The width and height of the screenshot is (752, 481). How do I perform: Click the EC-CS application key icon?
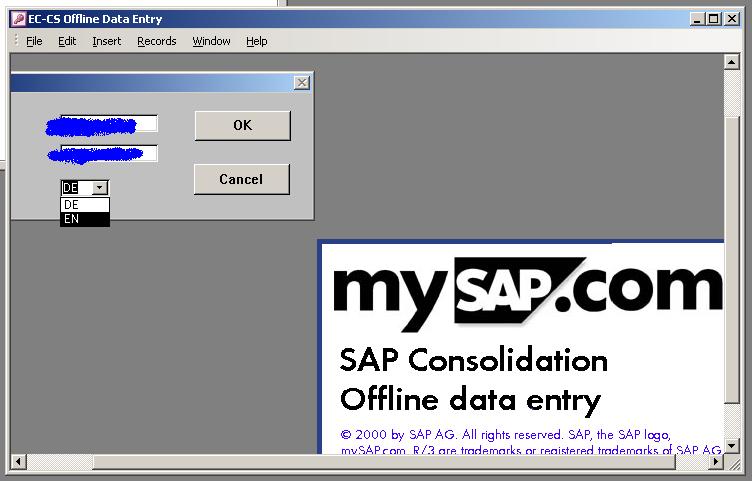pos(19,19)
